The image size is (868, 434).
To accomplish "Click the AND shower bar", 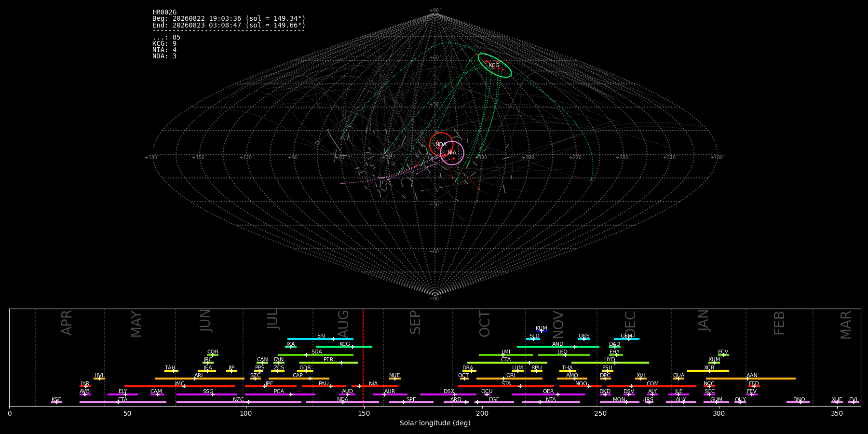I will (x=558, y=347).
